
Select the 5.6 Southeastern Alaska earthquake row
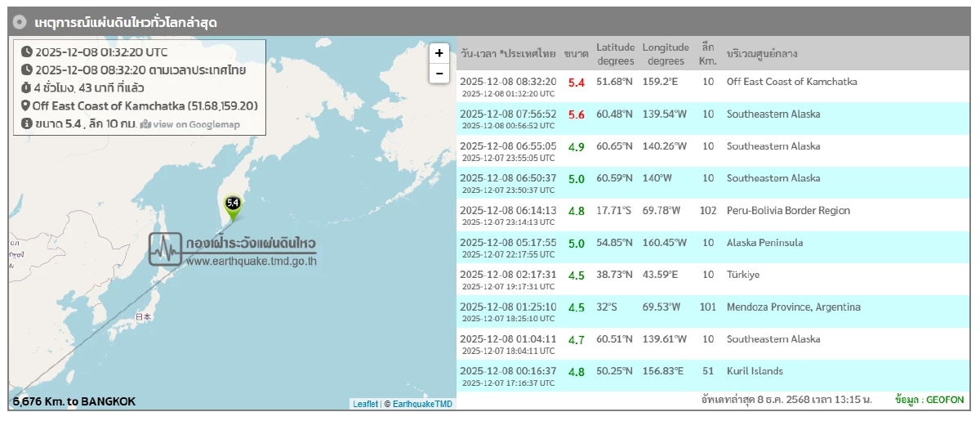[x=710, y=118]
